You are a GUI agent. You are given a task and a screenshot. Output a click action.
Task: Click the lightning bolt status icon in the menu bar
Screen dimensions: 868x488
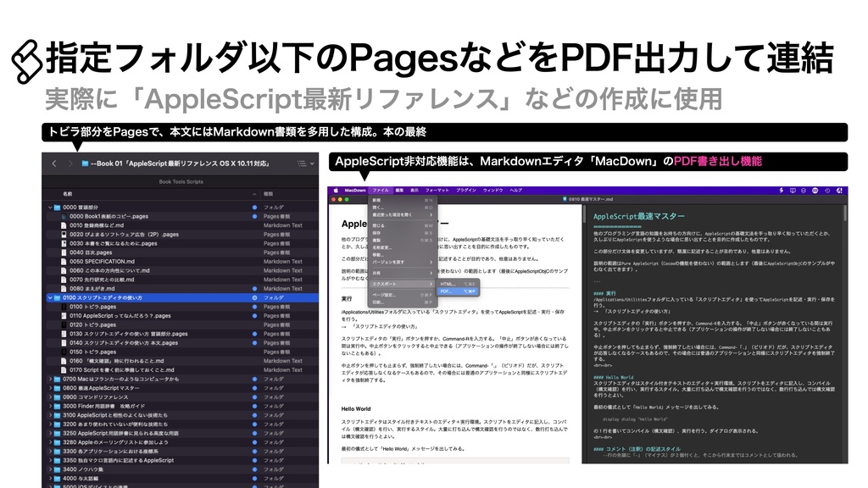pos(782,191)
